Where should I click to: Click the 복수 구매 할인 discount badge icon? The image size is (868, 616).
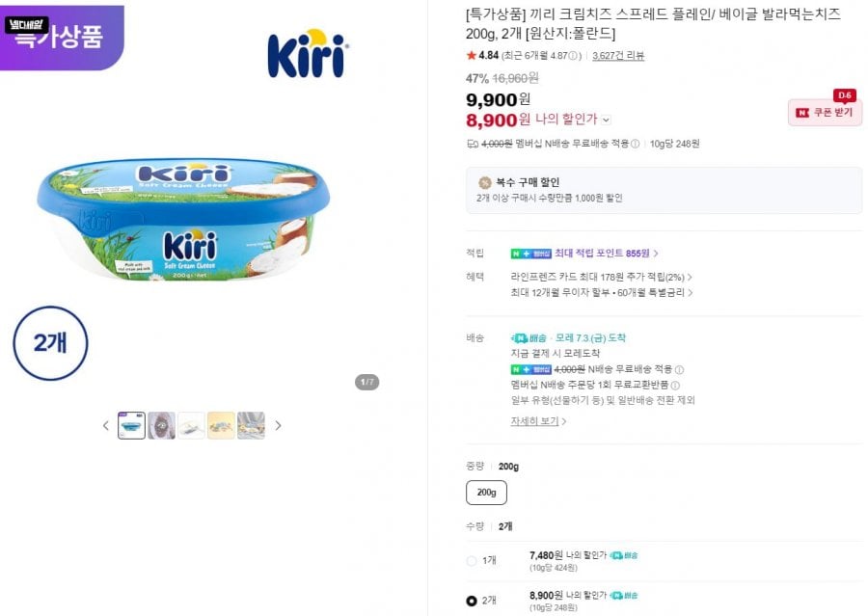(x=485, y=182)
